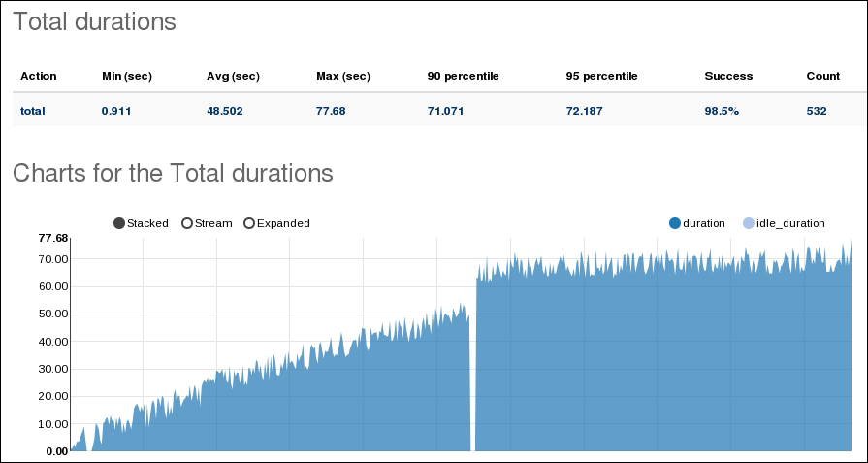This screenshot has height=463, width=868.
Task: Choose the Expanded chart view
Action: tap(249, 223)
